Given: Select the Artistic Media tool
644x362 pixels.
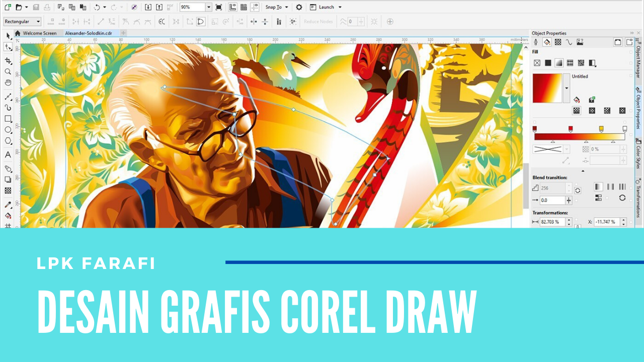Looking at the screenshot, I should 8,108.
